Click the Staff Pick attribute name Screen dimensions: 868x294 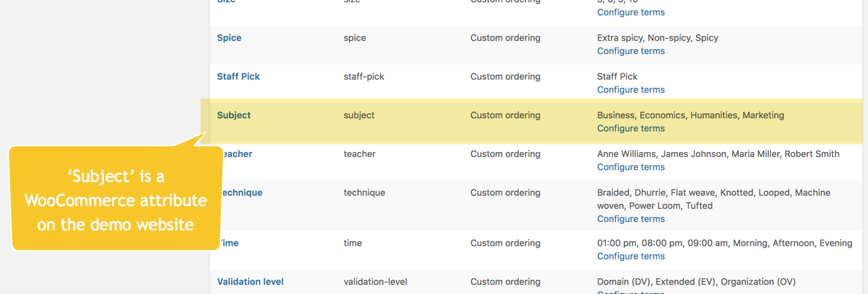point(238,76)
